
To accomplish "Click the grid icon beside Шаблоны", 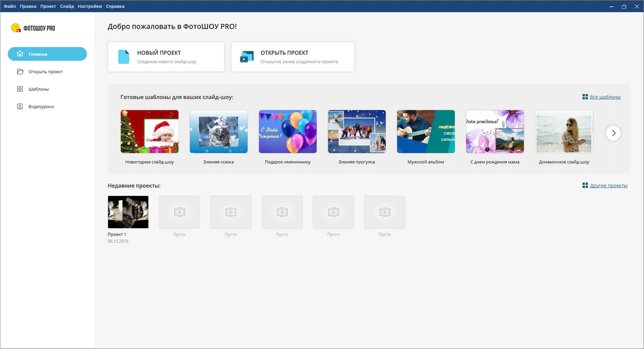I will point(20,89).
